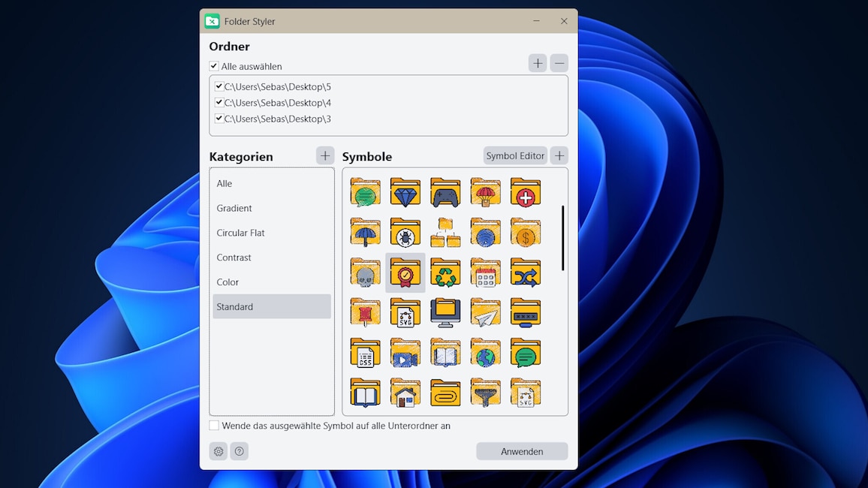
Task: Select the blue diamond folder icon
Action: click(x=405, y=192)
